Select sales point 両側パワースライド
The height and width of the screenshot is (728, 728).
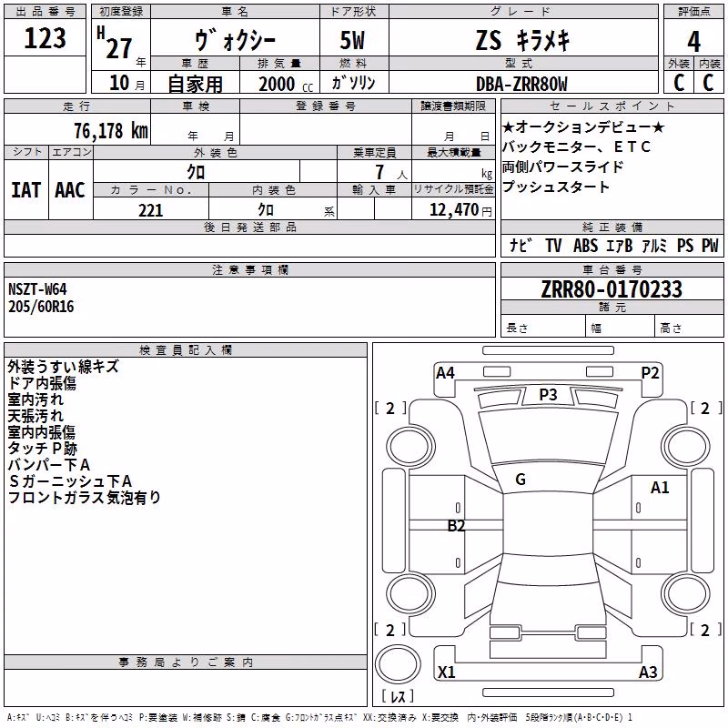562,167
